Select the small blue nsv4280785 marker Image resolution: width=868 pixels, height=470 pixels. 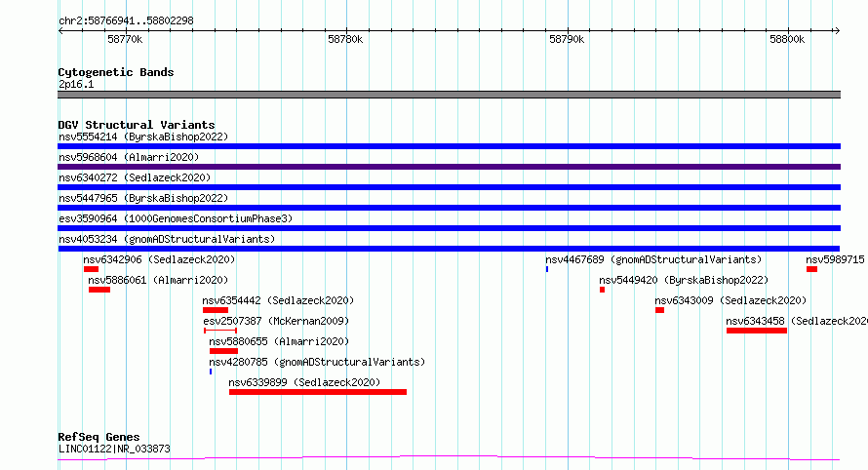(211, 372)
